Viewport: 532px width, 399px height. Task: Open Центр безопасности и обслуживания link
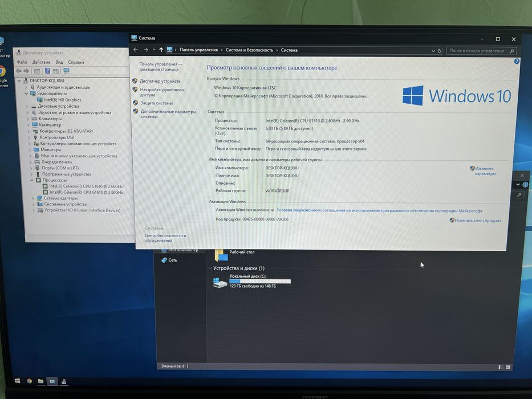165,238
